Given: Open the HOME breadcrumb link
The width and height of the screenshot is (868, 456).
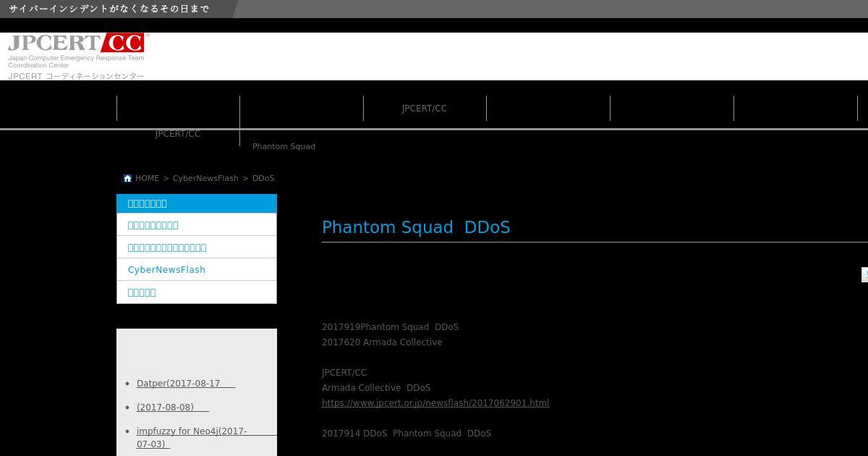Looking at the screenshot, I should (147, 178).
